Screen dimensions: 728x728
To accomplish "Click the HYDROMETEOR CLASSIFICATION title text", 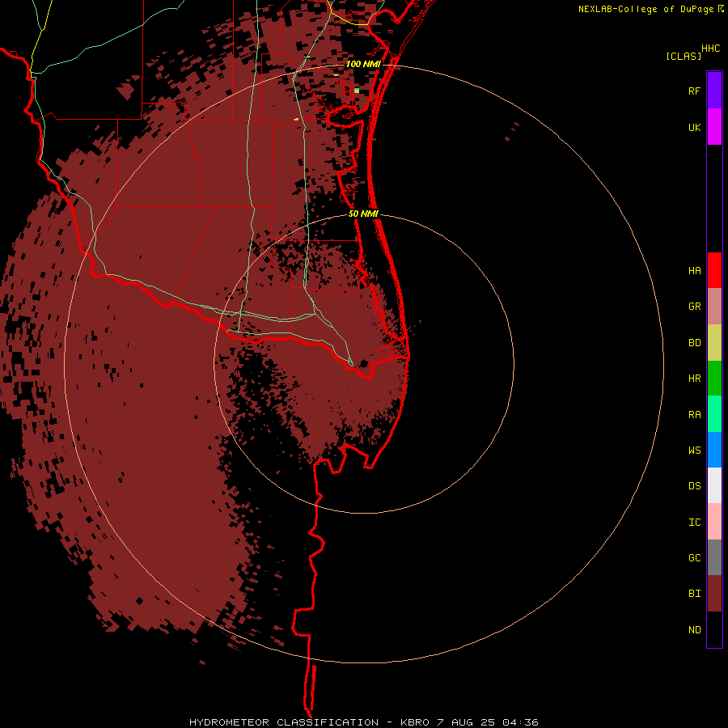I will pyautogui.click(x=284, y=722).
